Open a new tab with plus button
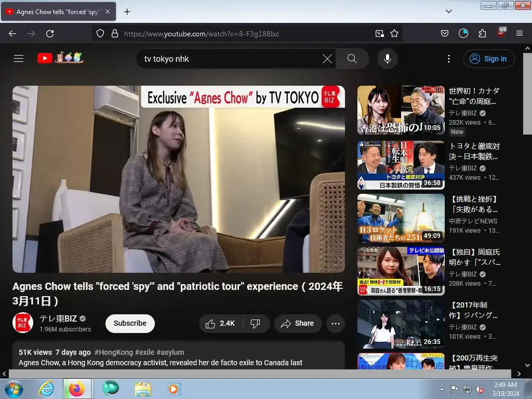The height and width of the screenshot is (399, 532). coord(127,11)
